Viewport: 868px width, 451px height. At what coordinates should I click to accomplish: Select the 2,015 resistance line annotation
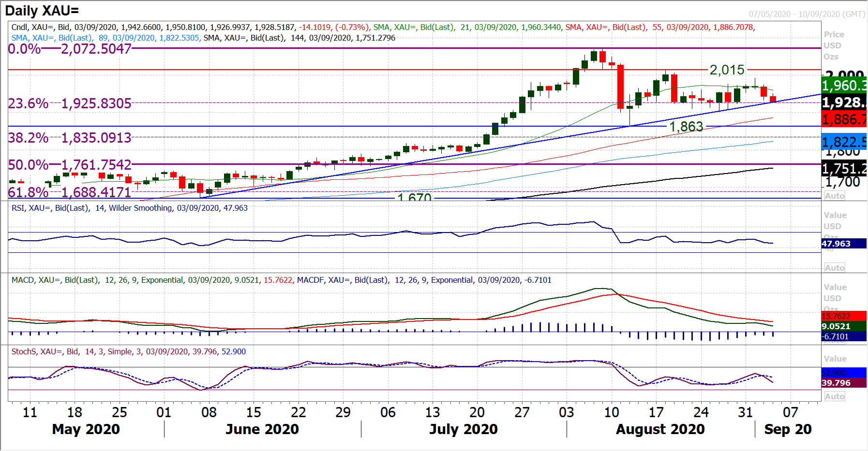click(x=727, y=70)
